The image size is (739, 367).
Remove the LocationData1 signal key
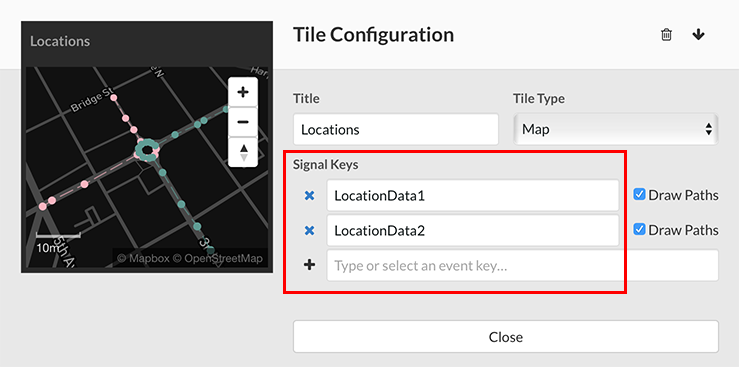pos(309,196)
